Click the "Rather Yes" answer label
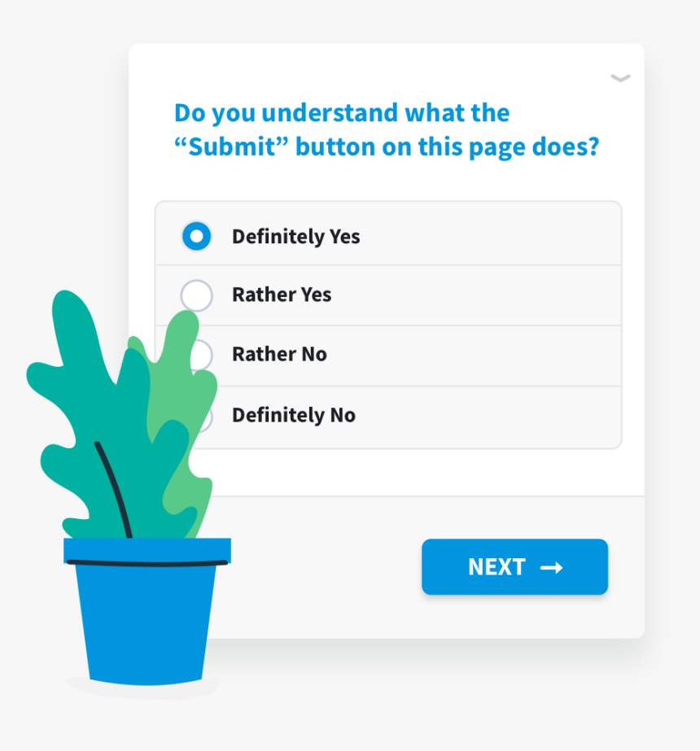The height and width of the screenshot is (751, 700). click(x=282, y=295)
